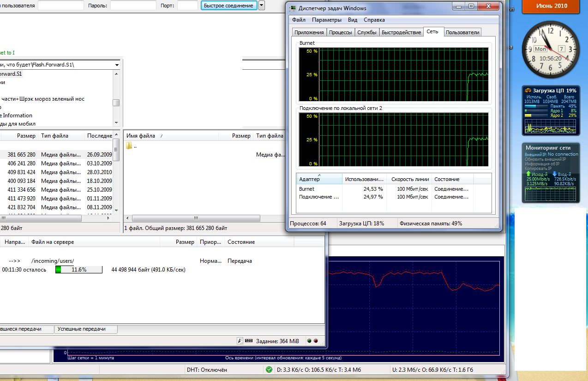Click the parent folder '..' icon
The image size is (588, 381).
tap(129, 146)
